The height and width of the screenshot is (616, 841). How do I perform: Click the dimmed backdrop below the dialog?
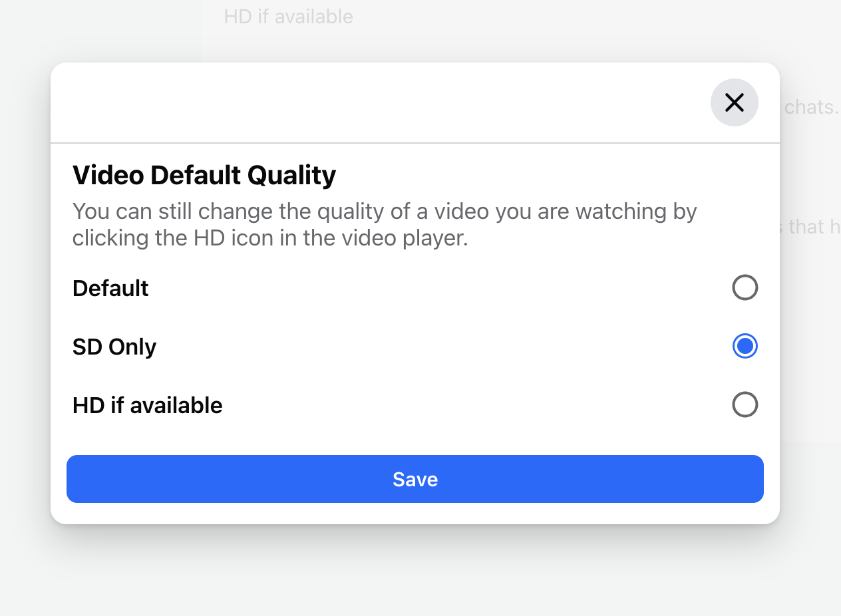tap(415, 572)
